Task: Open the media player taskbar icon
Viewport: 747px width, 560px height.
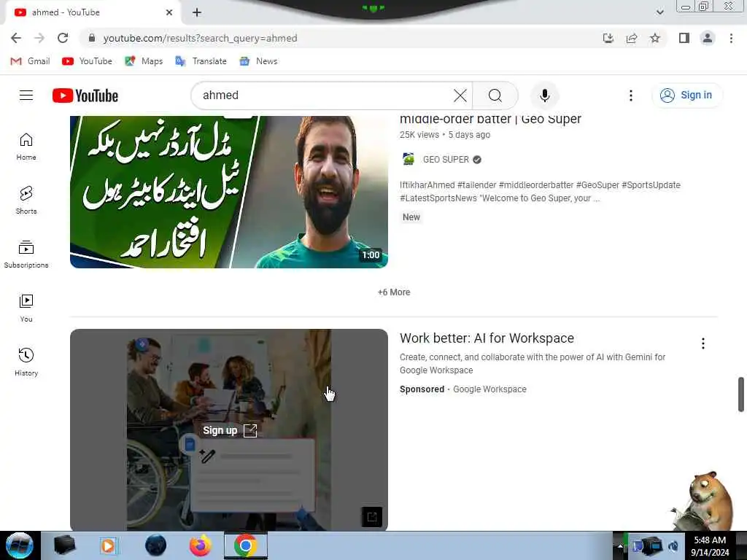Action: click(109, 545)
